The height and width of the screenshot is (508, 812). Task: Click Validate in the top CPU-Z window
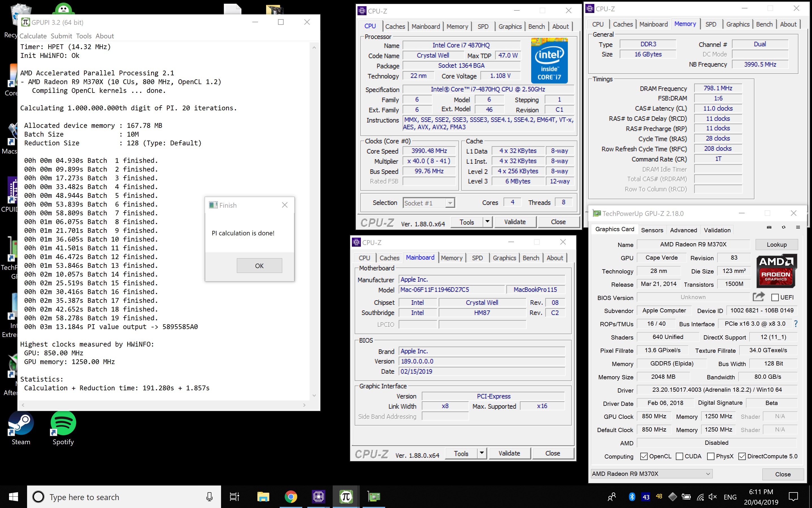pyautogui.click(x=515, y=222)
